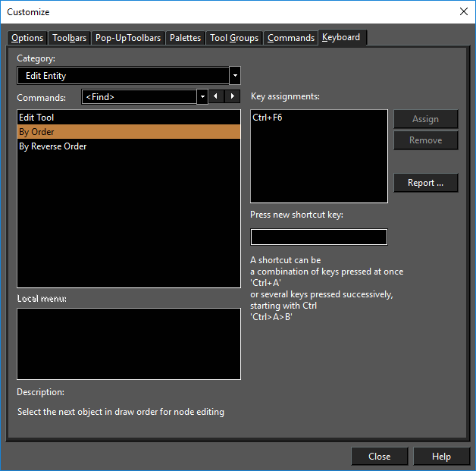
Task: Choose By Reverse Order command
Action: [x=53, y=146]
